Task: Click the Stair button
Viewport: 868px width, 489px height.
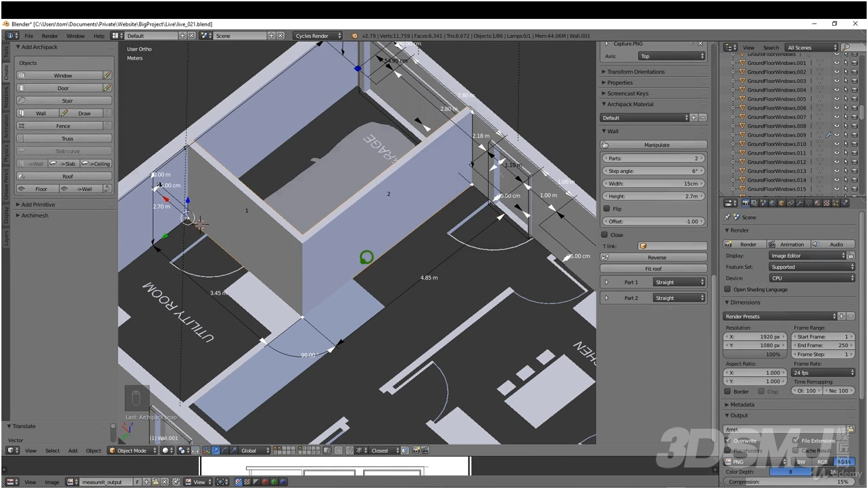Action: [x=64, y=101]
